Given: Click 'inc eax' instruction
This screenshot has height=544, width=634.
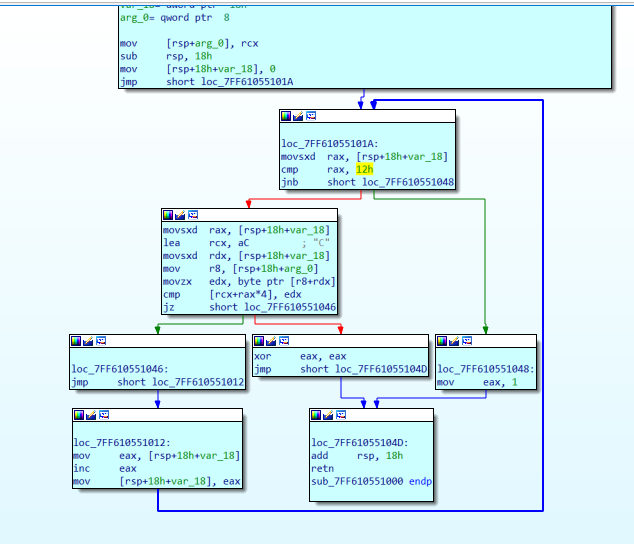Looking at the screenshot, I should pos(105,468).
